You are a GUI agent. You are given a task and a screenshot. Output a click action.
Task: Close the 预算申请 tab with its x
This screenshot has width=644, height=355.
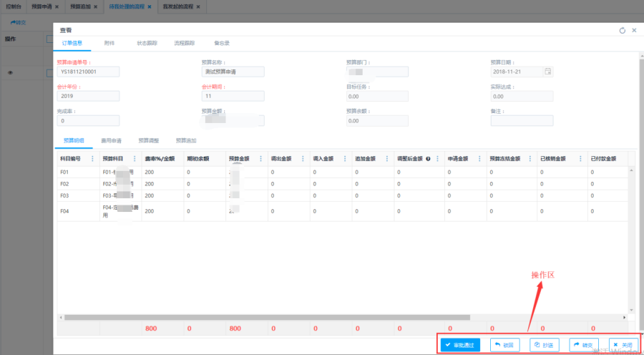coord(57,6)
